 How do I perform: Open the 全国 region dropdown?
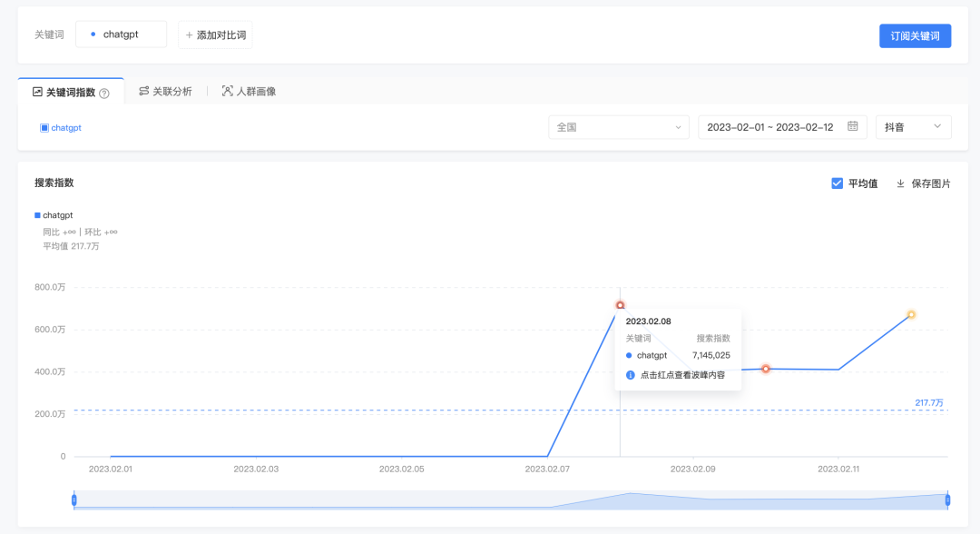[x=619, y=127]
